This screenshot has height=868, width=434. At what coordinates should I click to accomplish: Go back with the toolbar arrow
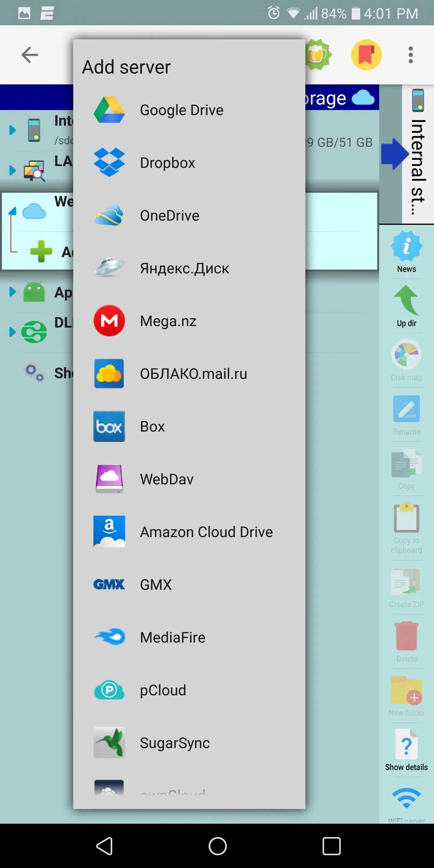tap(30, 55)
